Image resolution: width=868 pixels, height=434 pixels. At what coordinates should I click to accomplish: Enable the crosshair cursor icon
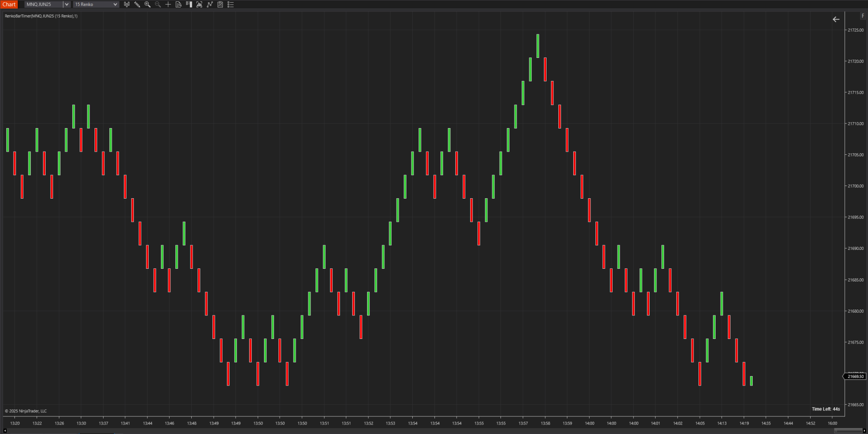pyautogui.click(x=168, y=5)
